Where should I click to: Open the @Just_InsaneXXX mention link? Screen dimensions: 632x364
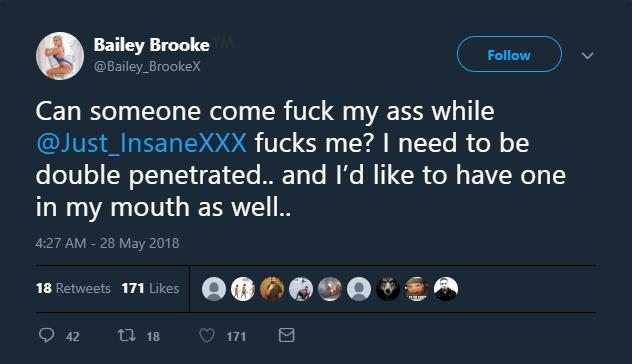click(141, 143)
